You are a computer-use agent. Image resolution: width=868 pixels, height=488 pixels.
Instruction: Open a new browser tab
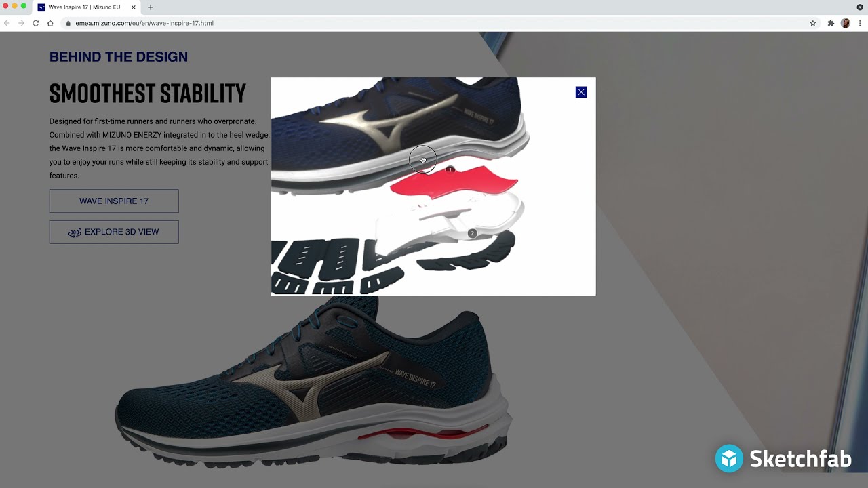(x=151, y=7)
